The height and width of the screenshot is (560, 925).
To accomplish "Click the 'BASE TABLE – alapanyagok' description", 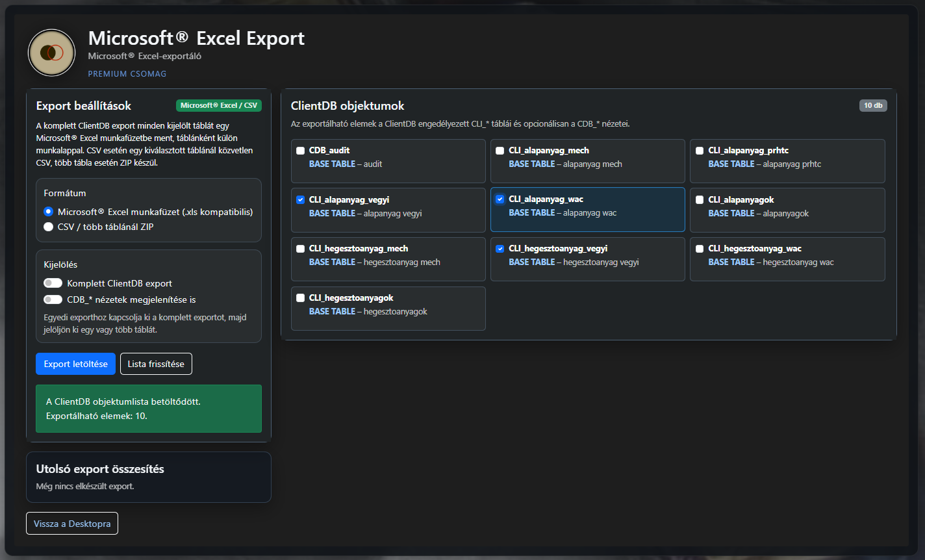I will click(x=759, y=214).
